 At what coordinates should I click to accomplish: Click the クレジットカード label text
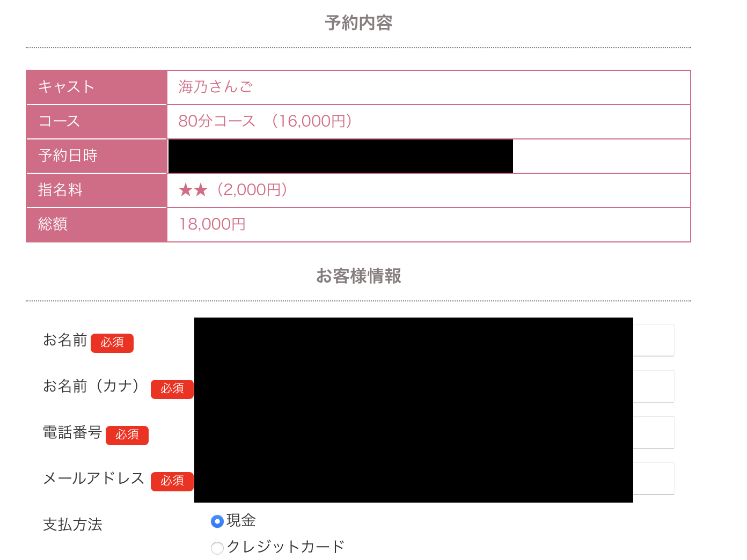pyautogui.click(x=285, y=547)
